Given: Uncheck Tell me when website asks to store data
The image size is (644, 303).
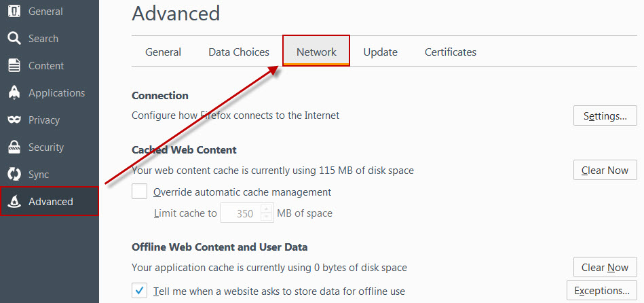Looking at the screenshot, I should click(140, 291).
